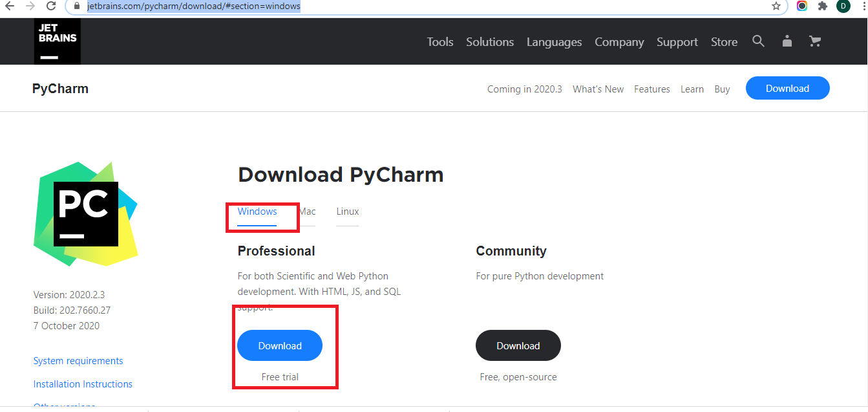The height and width of the screenshot is (412, 868).
Task: Click the Build: 202.7660.27 text
Action: pyautogui.click(x=72, y=310)
